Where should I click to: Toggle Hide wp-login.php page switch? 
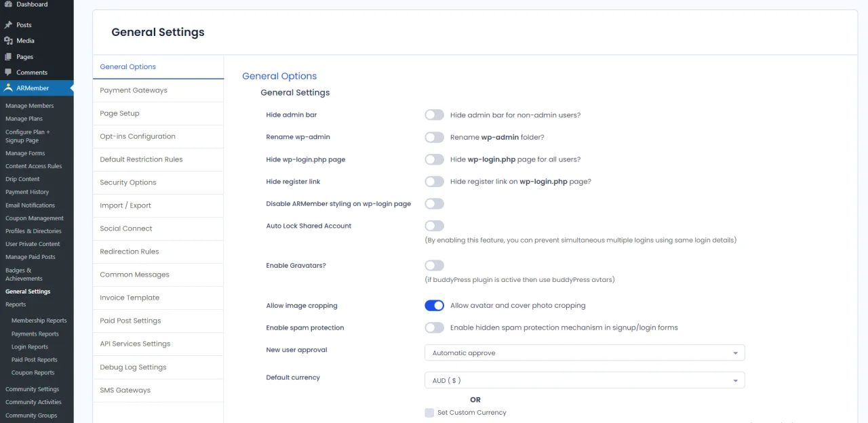(434, 159)
